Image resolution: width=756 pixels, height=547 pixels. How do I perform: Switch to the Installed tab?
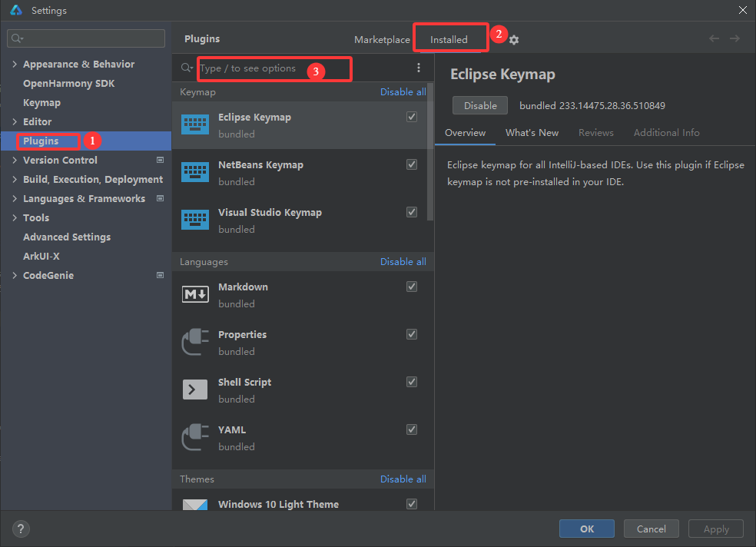449,39
